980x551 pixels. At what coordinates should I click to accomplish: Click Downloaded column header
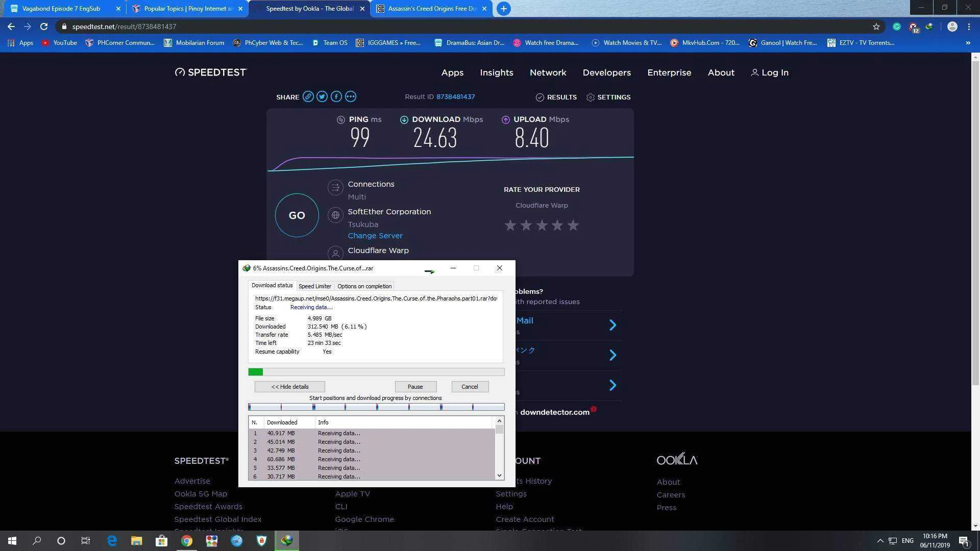point(289,422)
